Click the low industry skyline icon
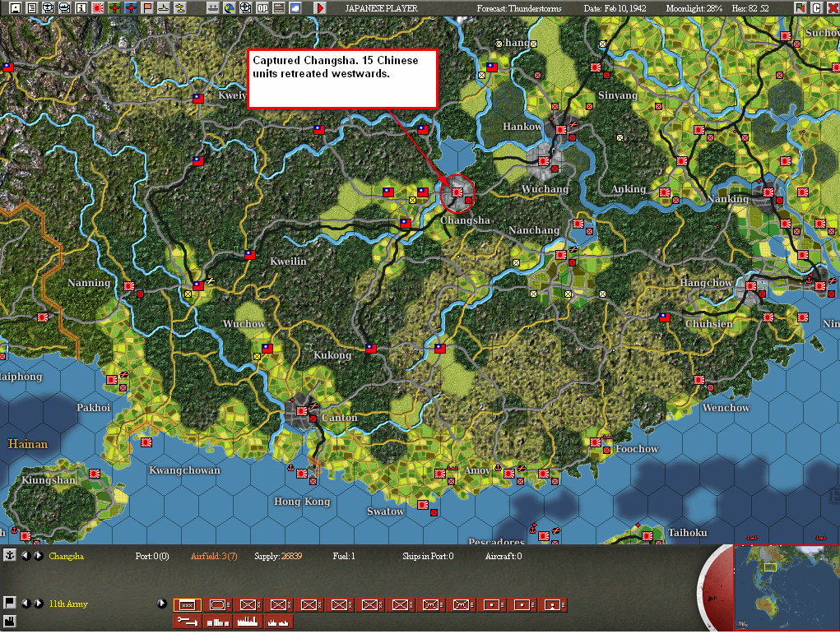The width and height of the screenshot is (840, 634). coord(278,622)
